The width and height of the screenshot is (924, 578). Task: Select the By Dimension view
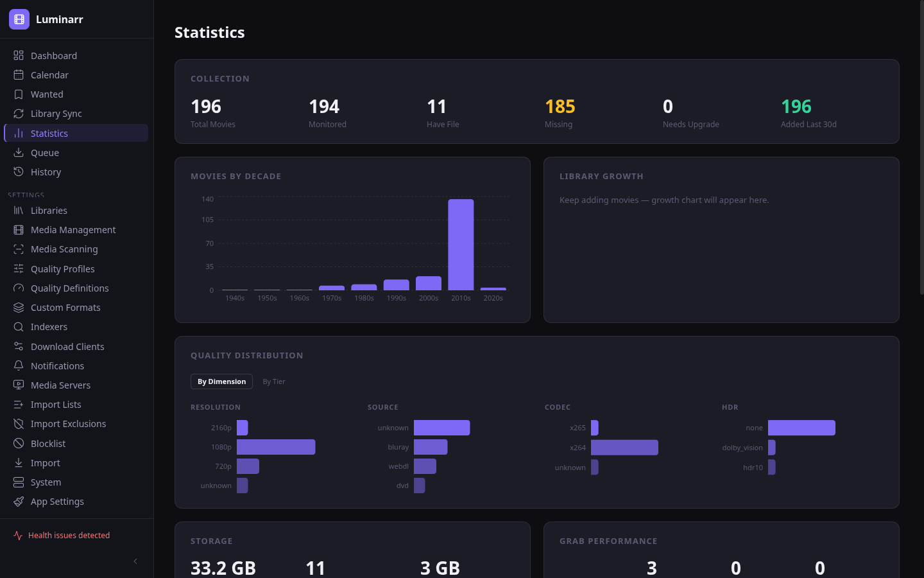click(x=221, y=381)
